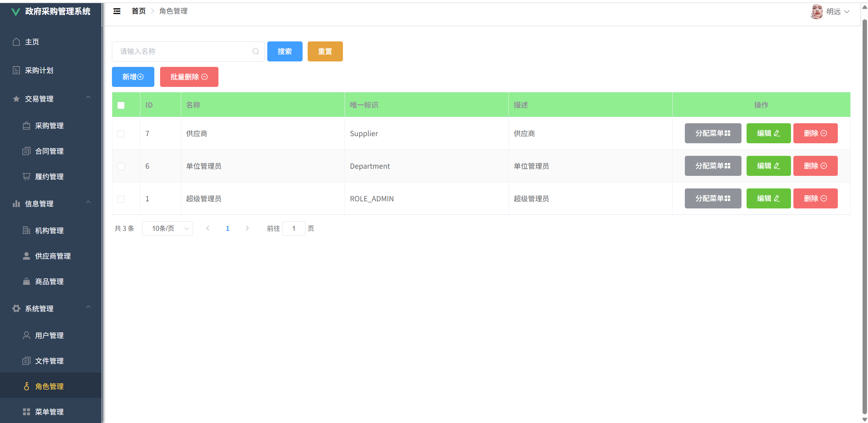Open the 10条/页 page size dropdown
Screen dimensions: 868x423
point(168,228)
